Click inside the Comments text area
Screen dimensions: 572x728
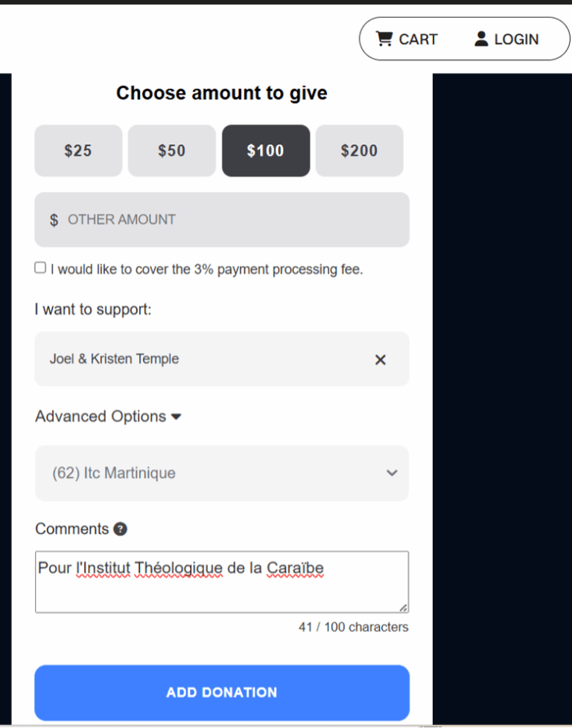(221, 588)
